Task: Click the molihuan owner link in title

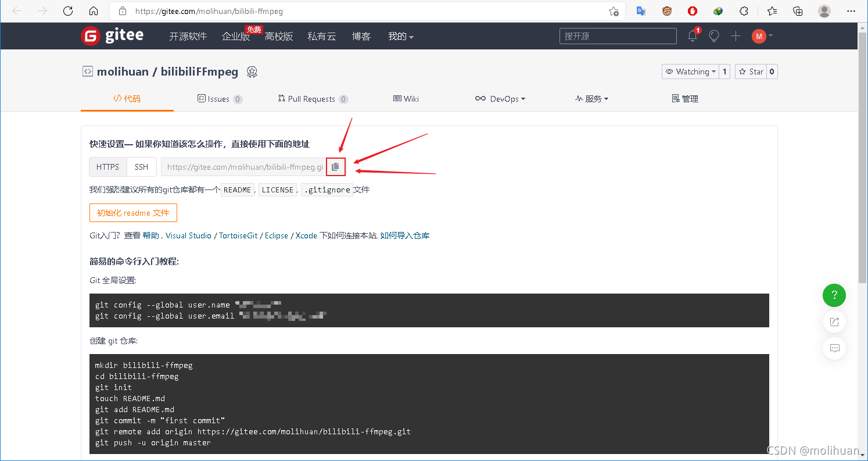Action: (123, 72)
